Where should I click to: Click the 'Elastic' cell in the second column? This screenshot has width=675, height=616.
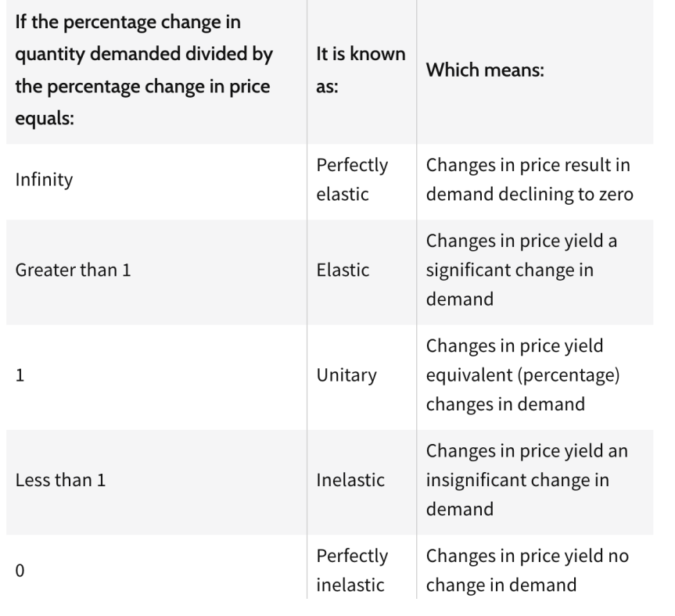click(x=343, y=270)
